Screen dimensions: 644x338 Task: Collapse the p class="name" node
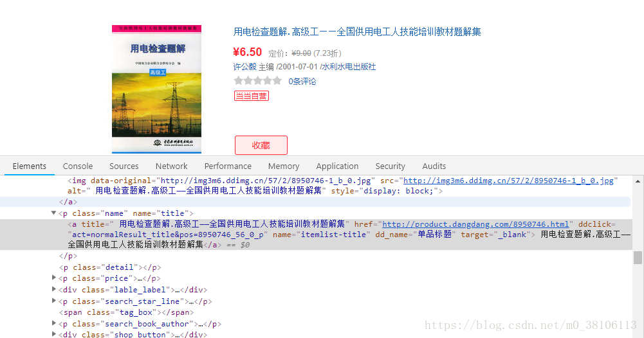(53, 213)
